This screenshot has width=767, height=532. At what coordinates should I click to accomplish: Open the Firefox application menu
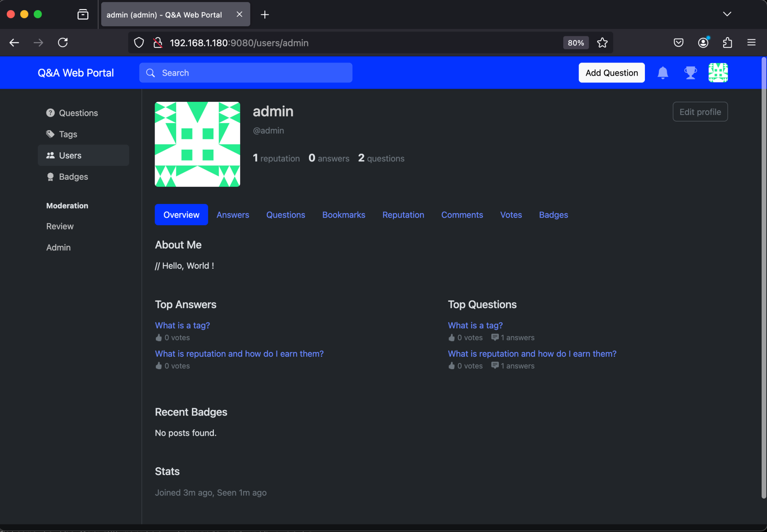click(x=752, y=42)
